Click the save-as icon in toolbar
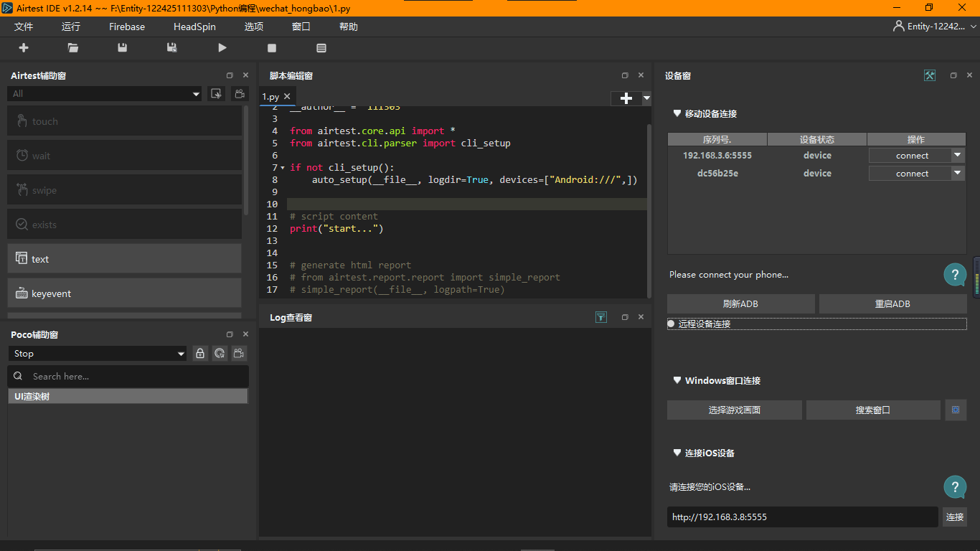Screen dimensions: 980x551 [171, 47]
